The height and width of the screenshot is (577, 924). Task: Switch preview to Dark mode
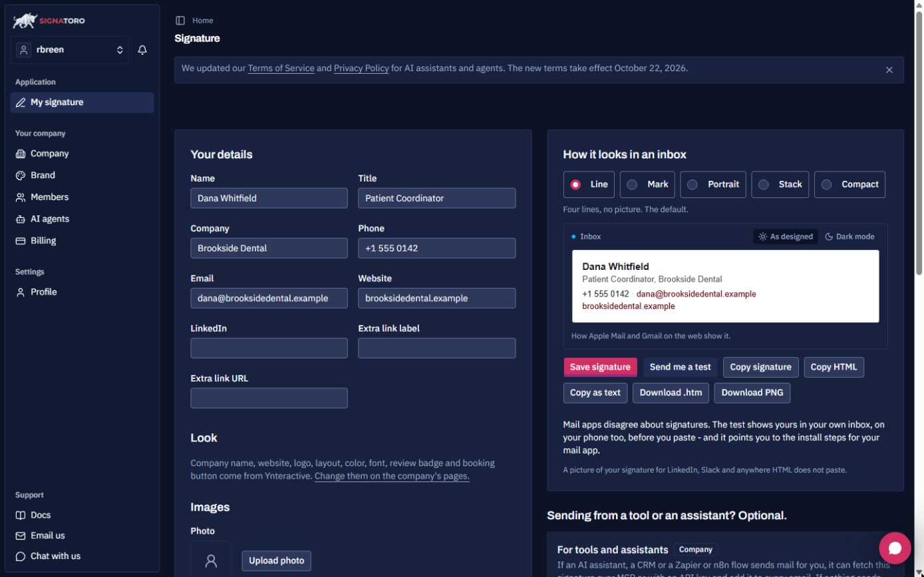pyautogui.click(x=850, y=237)
